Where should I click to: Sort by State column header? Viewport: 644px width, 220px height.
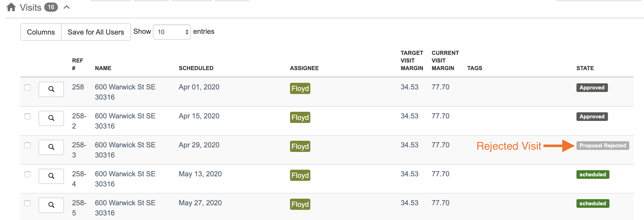(x=585, y=68)
